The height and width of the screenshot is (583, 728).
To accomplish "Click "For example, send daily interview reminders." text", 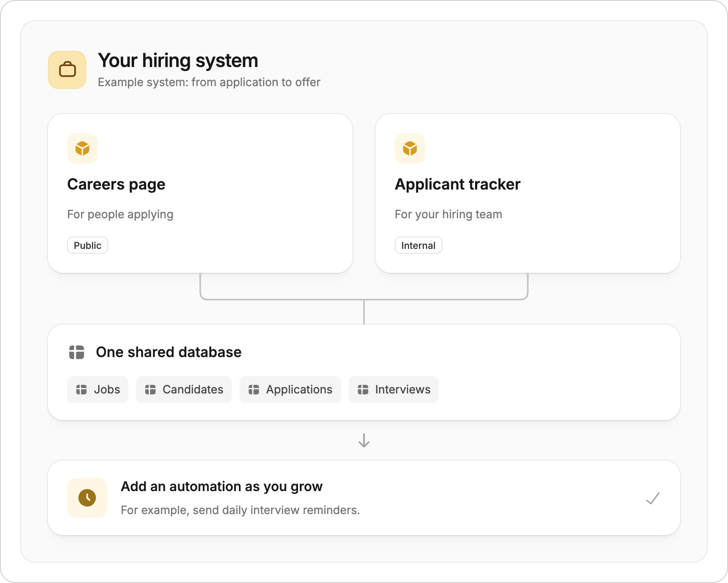I will 240,510.
